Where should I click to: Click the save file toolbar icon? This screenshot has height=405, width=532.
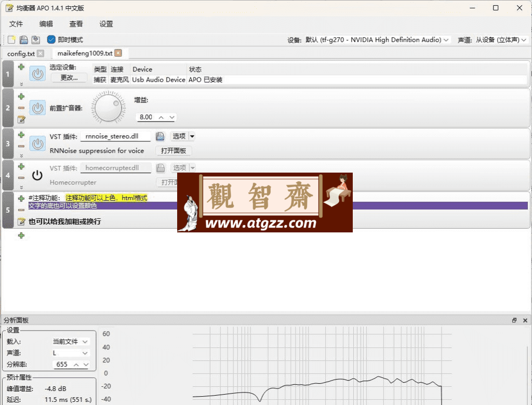pos(24,40)
